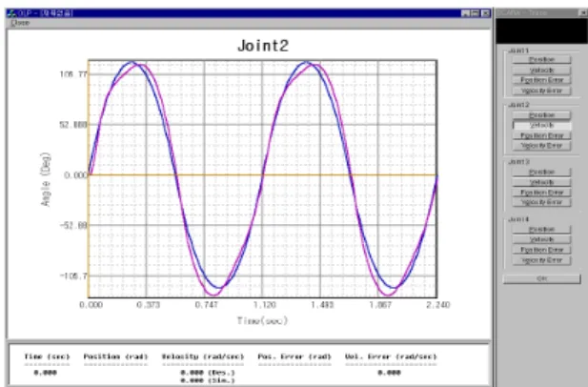Viewport: 588px width, 387px height.
Task: Maximize the Joint2 plot window
Action: pyautogui.click(x=476, y=13)
